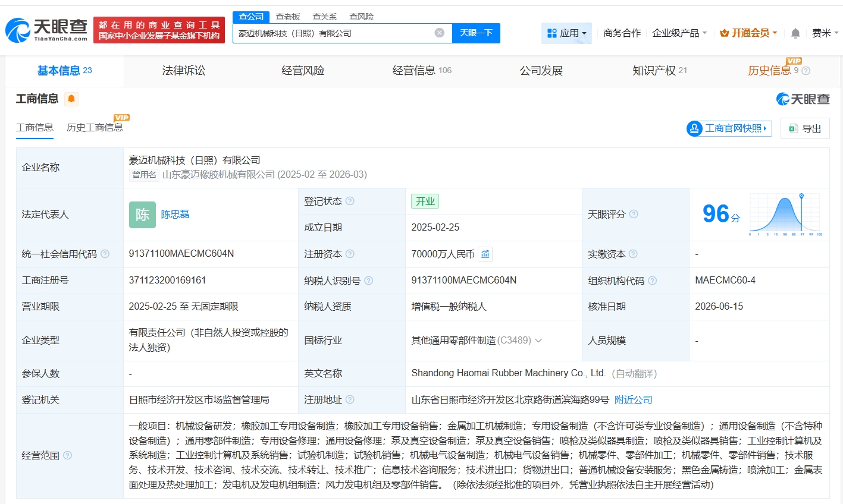Switch to the 经营信息 tab
Image resolution: width=843 pixels, height=504 pixels.
[422, 71]
